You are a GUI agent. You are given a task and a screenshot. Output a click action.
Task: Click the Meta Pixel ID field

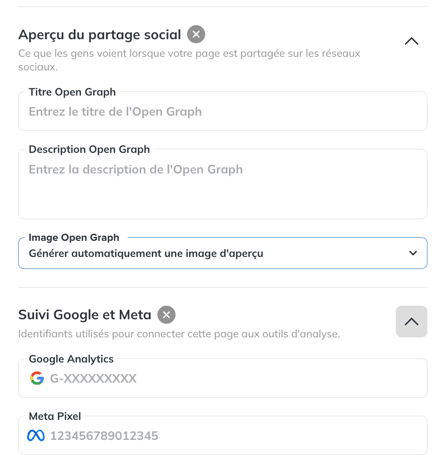[x=223, y=435]
